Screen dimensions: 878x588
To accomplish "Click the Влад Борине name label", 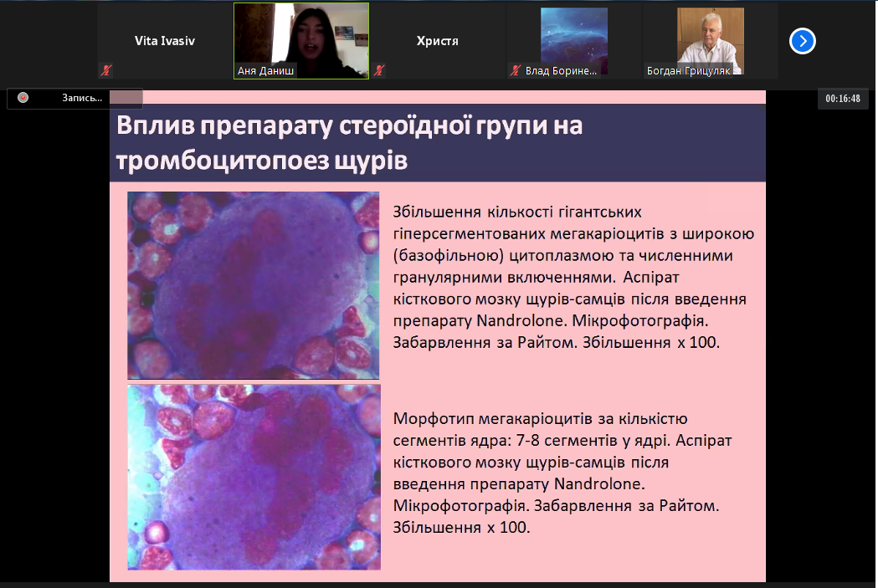I will pyautogui.click(x=561, y=72).
